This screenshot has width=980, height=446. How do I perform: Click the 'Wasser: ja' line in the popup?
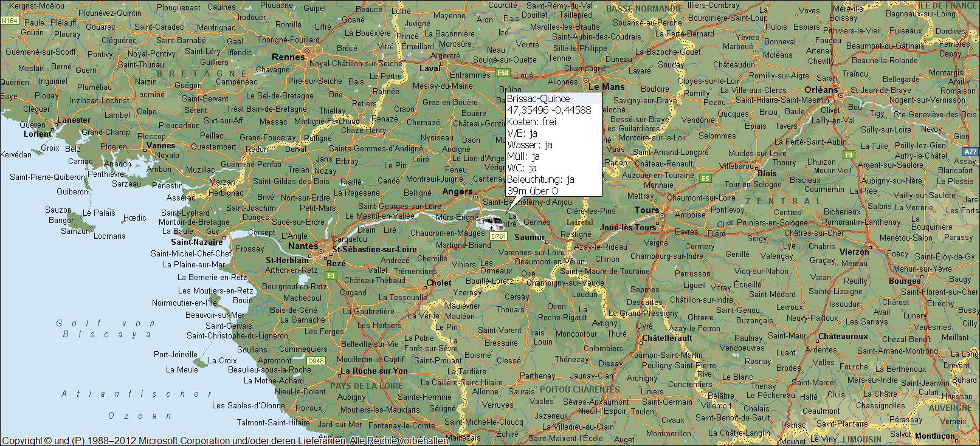point(530,145)
